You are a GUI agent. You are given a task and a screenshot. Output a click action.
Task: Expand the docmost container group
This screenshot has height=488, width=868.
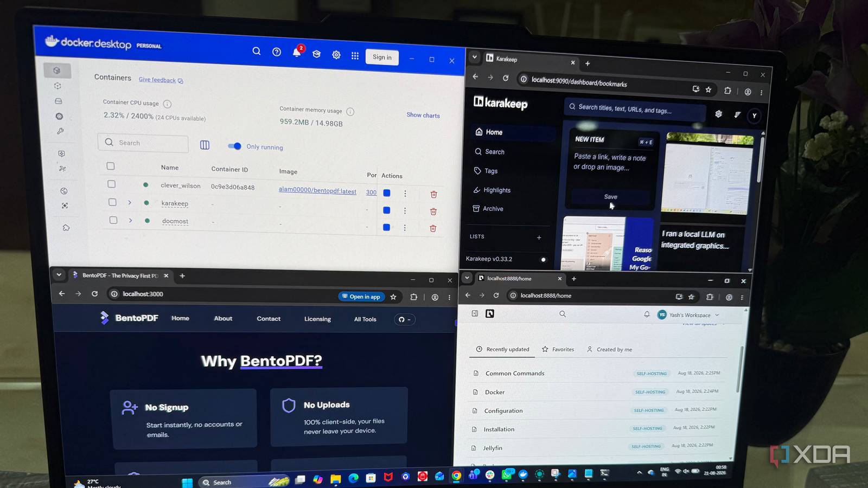[130, 221]
